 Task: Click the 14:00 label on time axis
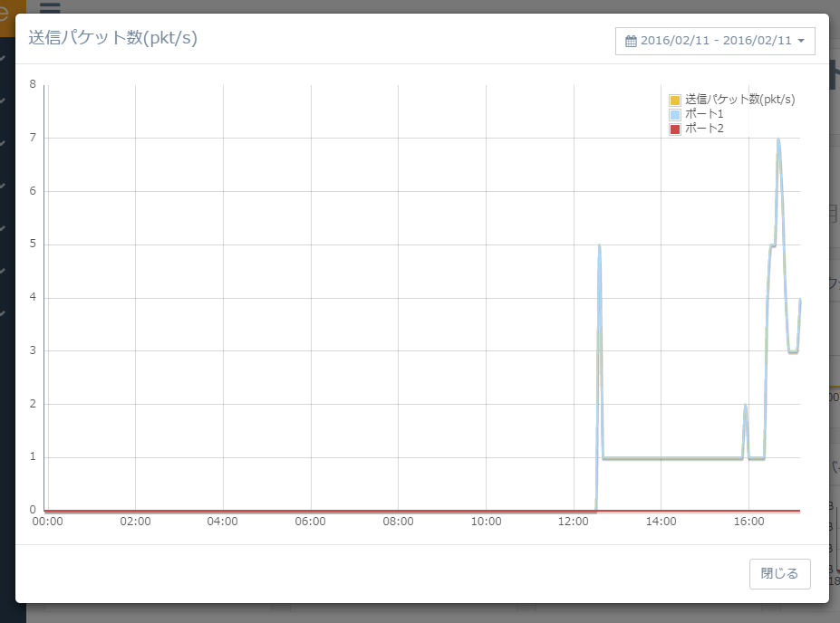tap(661, 522)
